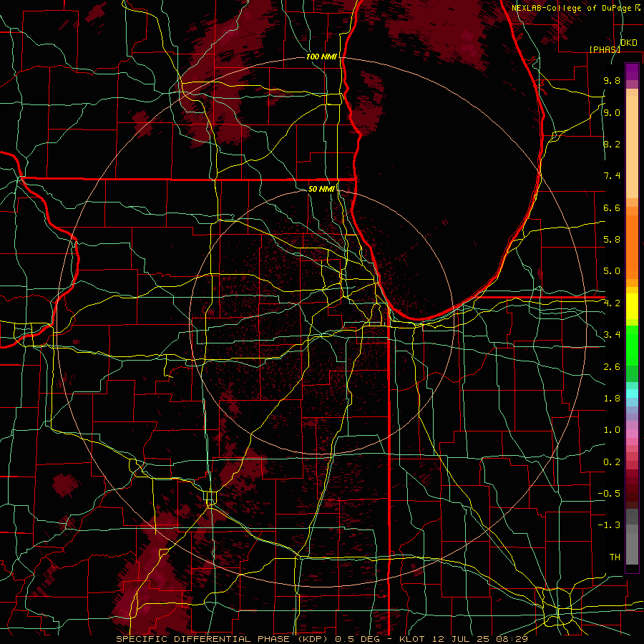This screenshot has height=644, width=644.
Task: Pick the purple swatch at the color bar top
Action: [632, 72]
